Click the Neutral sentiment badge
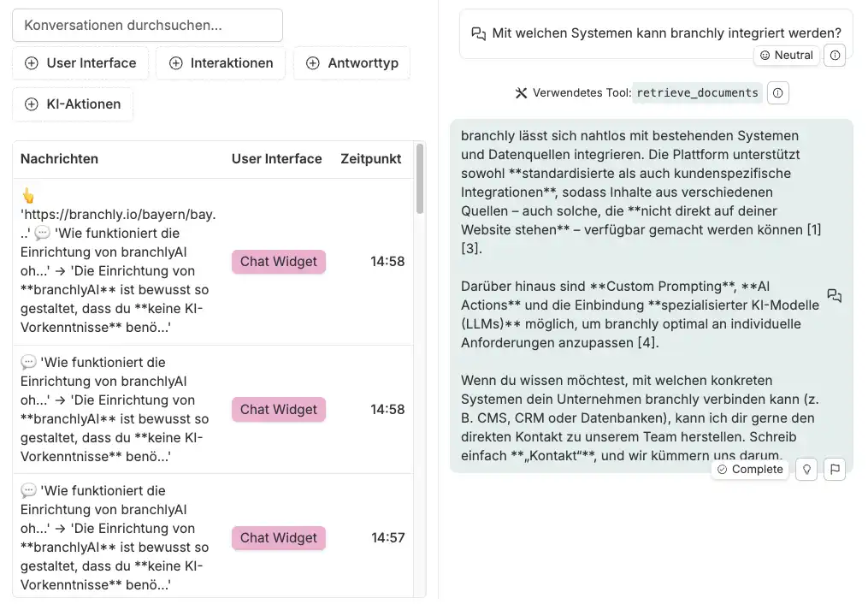868x610 pixels. pyautogui.click(x=786, y=56)
